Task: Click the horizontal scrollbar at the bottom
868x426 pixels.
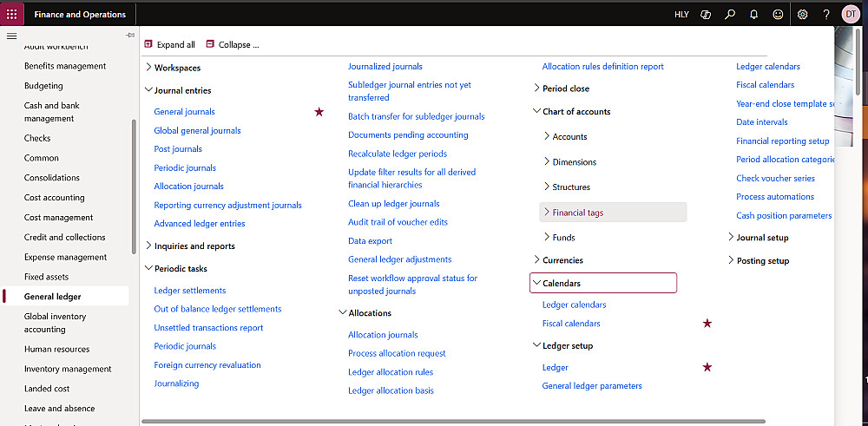Action: 451,422
